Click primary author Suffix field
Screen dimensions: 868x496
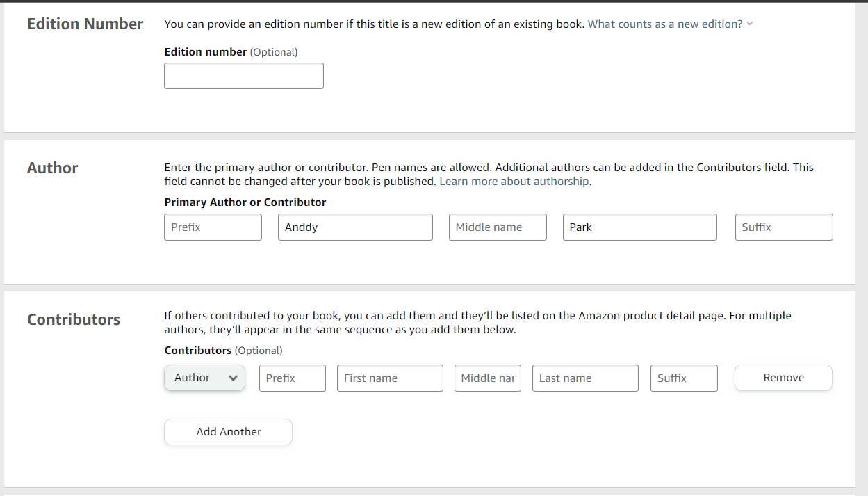pyautogui.click(x=783, y=227)
